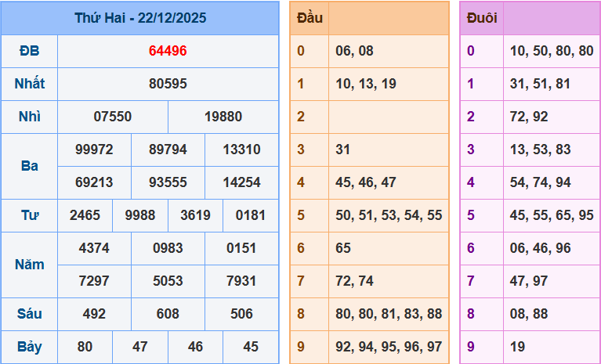Click Nhì prize number 19880
Image resolution: width=601 pixels, height=364 pixels.
click(223, 117)
